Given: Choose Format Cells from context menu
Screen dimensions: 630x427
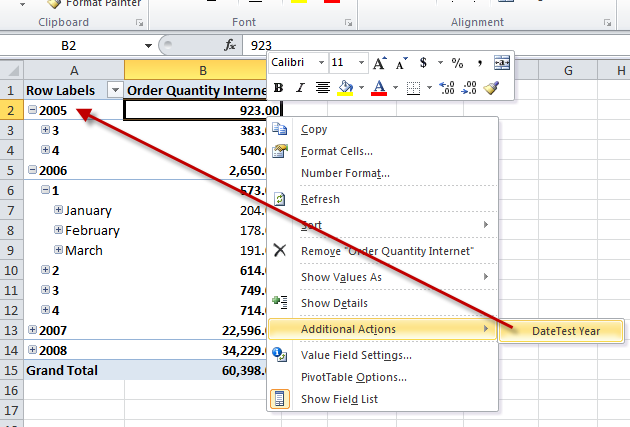Looking at the screenshot, I should pyautogui.click(x=336, y=151).
